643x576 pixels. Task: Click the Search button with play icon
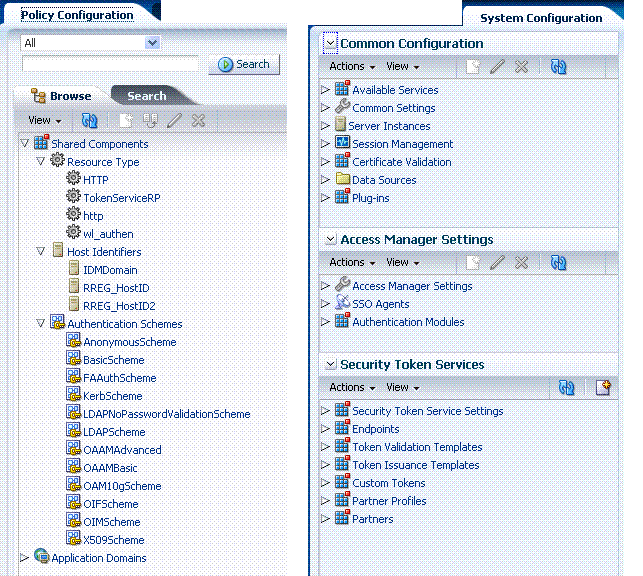[x=244, y=64]
